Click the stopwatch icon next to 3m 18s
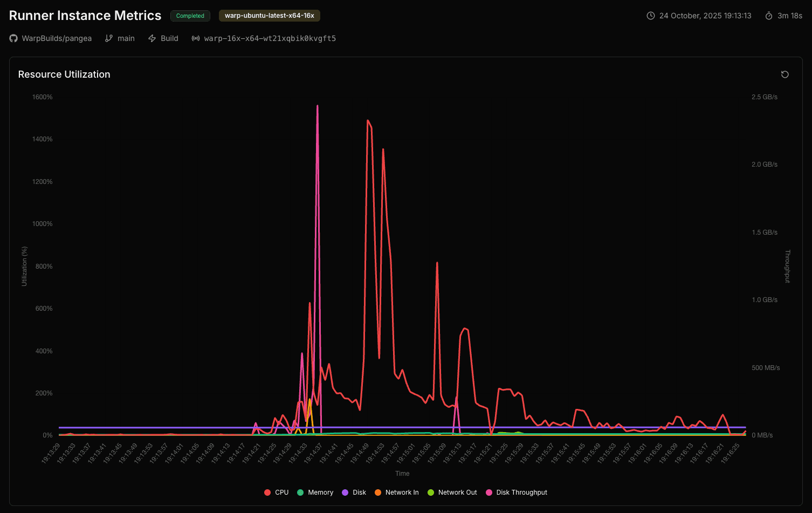This screenshot has height=513, width=812. click(769, 16)
